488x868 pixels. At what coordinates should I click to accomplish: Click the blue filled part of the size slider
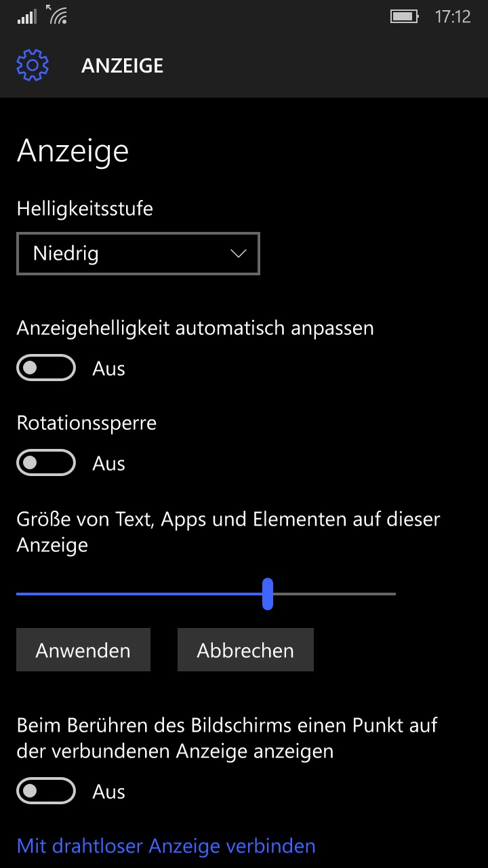pyautogui.click(x=140, y=594)
